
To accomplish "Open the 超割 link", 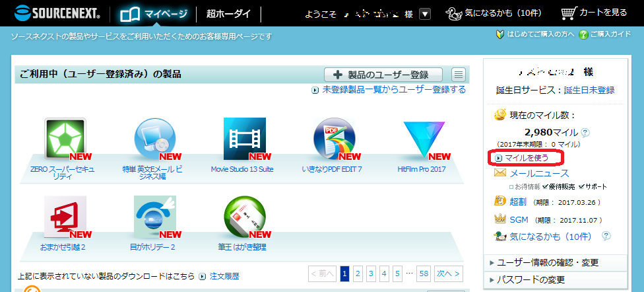I will 518,202.
